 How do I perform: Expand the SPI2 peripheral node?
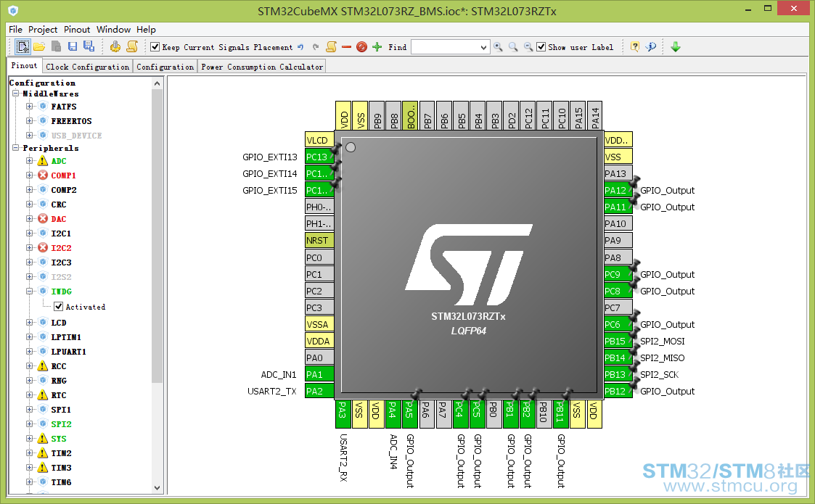(x=30, y=424)
